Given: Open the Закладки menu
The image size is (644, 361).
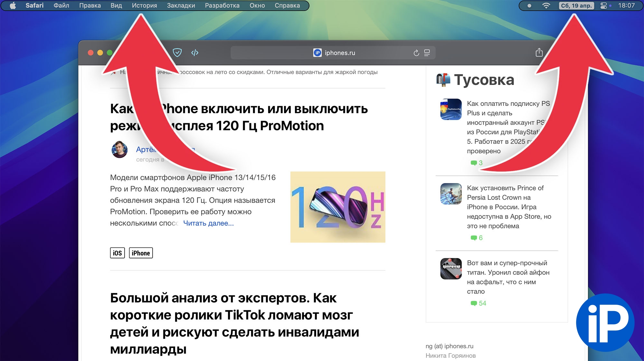Looking at the screenshot, I should pos(181,5).
